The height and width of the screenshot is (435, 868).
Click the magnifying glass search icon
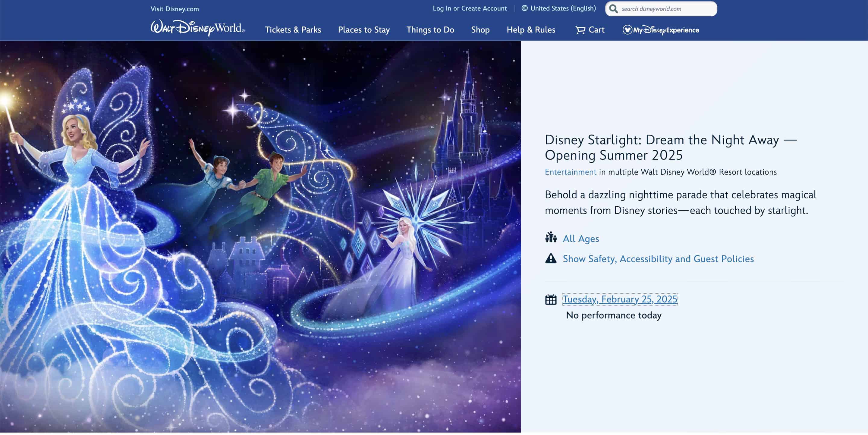(x=614, y=9)
